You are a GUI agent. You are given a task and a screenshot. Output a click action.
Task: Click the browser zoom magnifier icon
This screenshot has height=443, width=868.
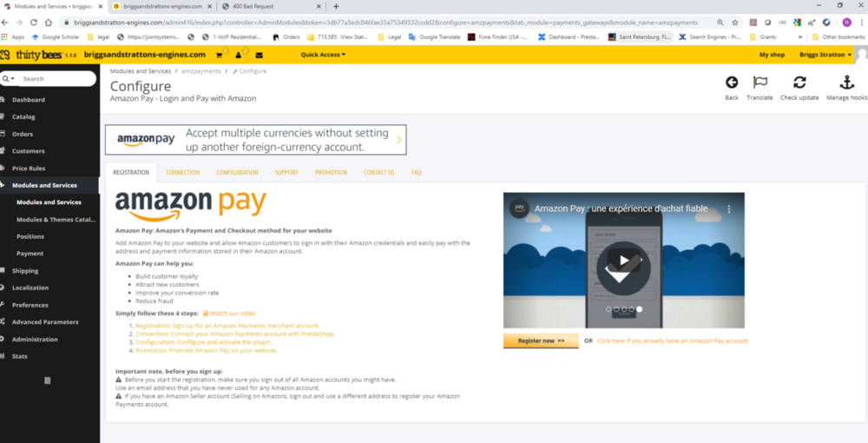720,23
